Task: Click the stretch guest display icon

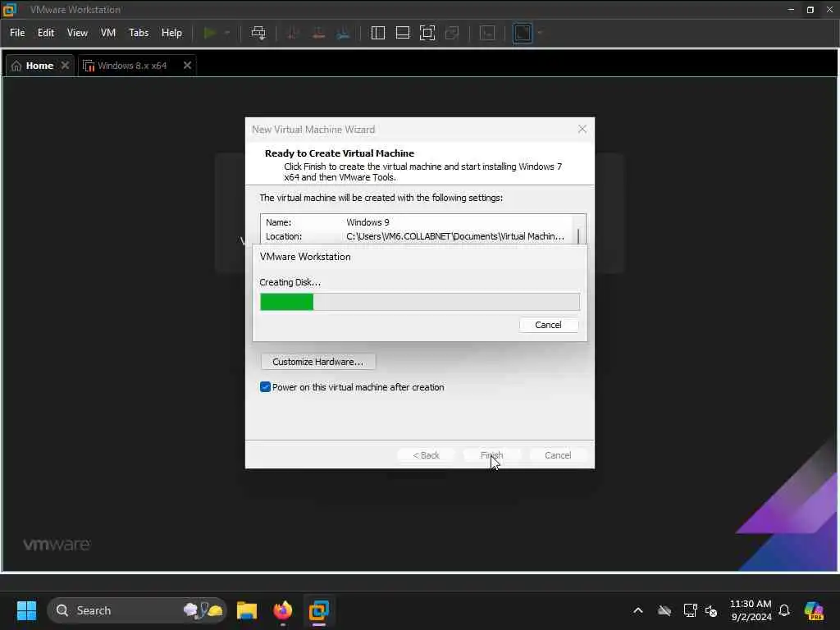Action: 523,33
